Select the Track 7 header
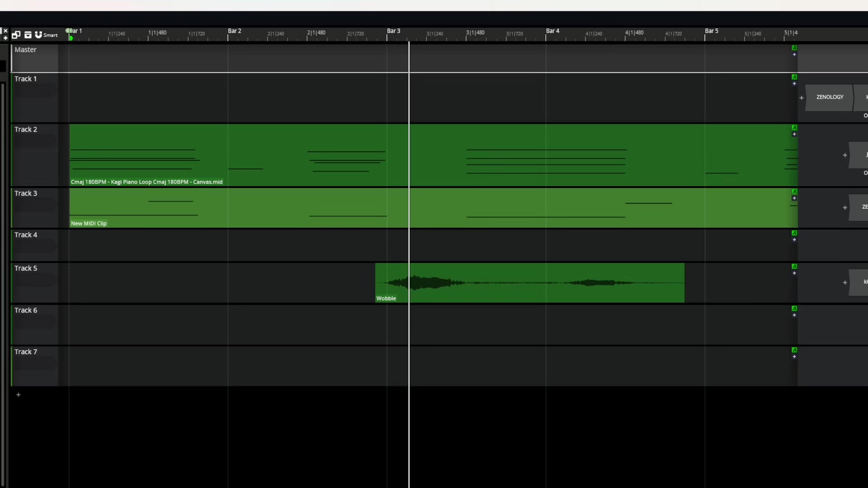The height and width of the screenshot is (488, 868). [x=35, y=366]
